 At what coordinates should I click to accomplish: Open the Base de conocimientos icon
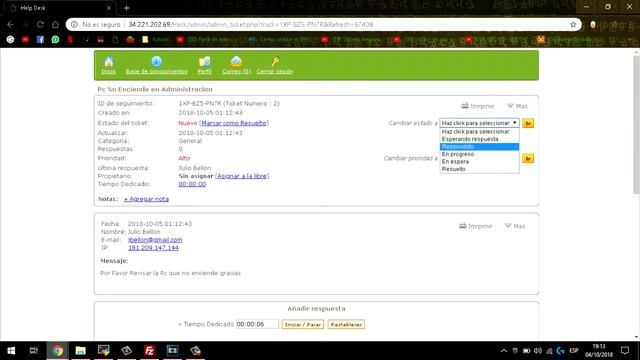point(156,62)
